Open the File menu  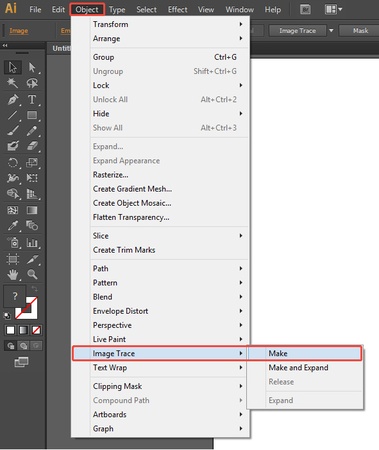coord(35,10)
